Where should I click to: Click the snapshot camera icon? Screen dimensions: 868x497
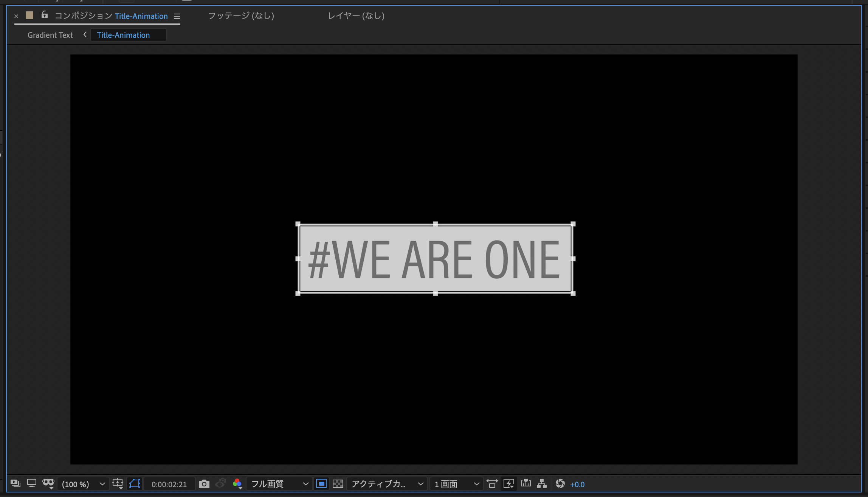pos(204,484)
